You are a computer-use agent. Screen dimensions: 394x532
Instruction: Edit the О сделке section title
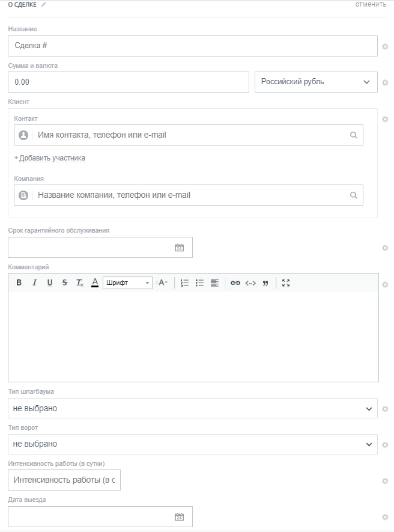tap(43, 5)
